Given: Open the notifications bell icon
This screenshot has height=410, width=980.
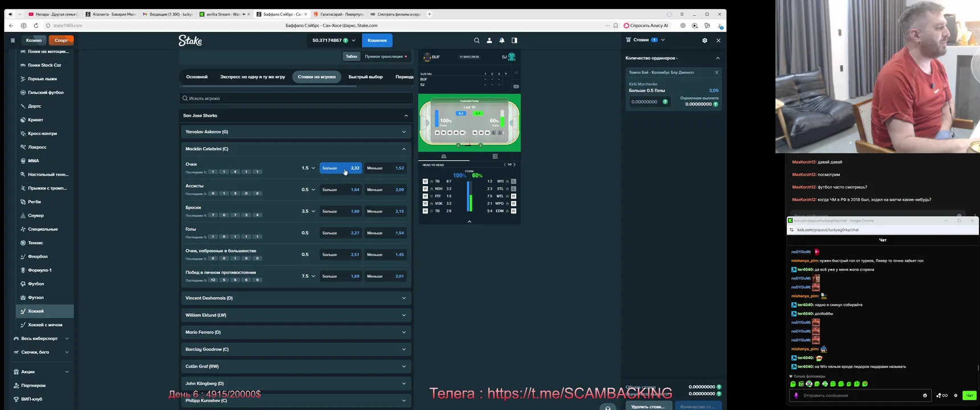Looking at the screenshot, I should click(502, 40).
